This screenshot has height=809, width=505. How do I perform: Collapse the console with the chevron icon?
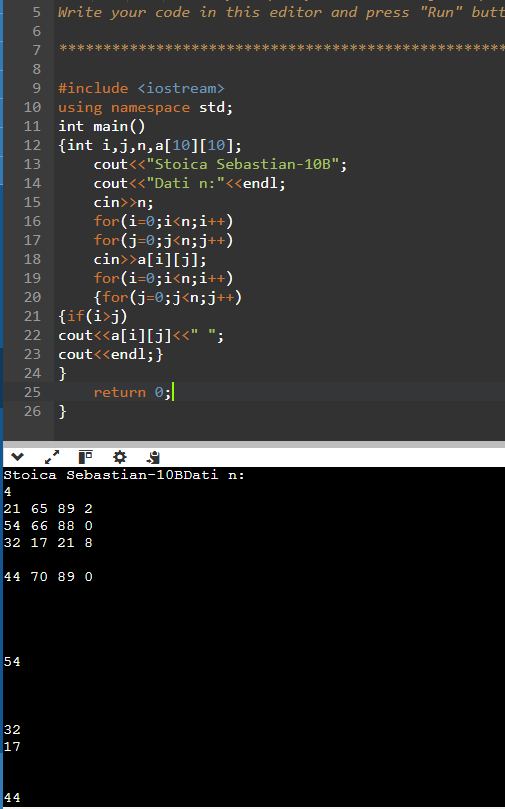point(18,457)
